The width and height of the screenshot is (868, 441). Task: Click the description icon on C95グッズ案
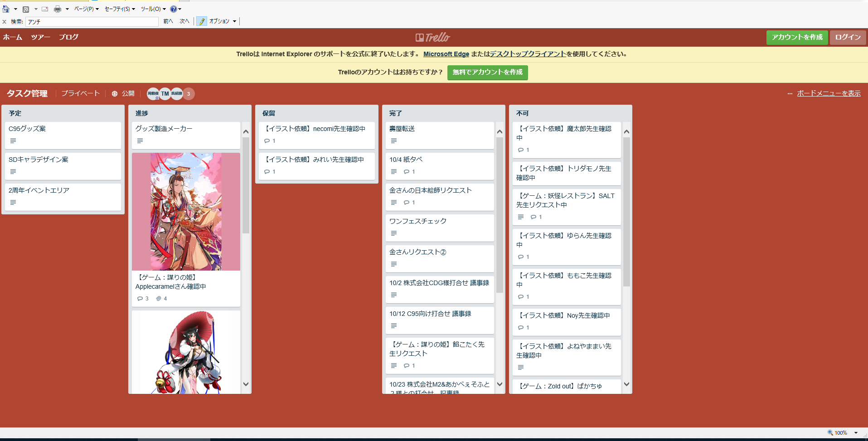(x=13, y=141)
